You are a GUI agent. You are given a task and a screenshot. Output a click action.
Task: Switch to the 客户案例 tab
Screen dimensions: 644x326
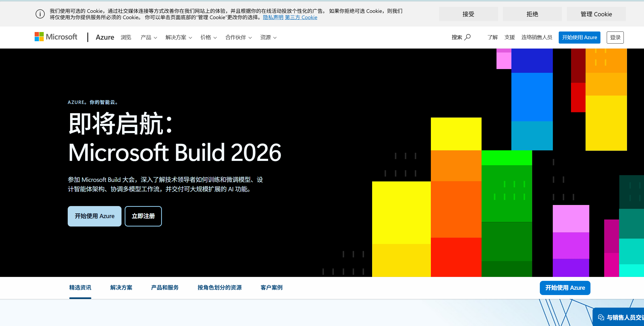pos(272,287)
